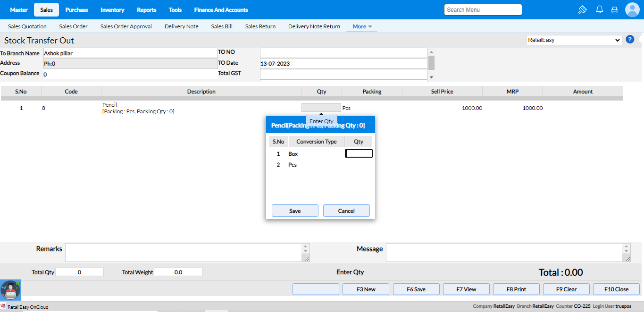Click the blue help question mark icon
Image resolution: width=644 pixels, height=312 pixels.
pos(629,40)
